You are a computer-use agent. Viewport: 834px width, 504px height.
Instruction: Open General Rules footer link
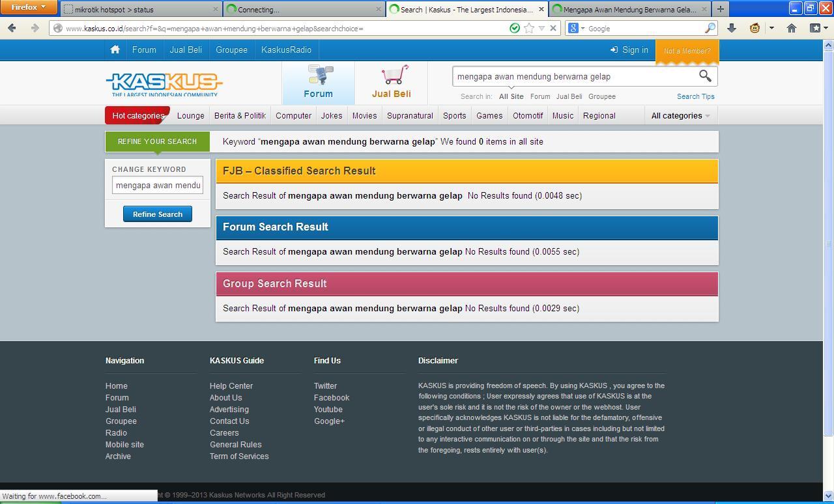coord(235,444)
